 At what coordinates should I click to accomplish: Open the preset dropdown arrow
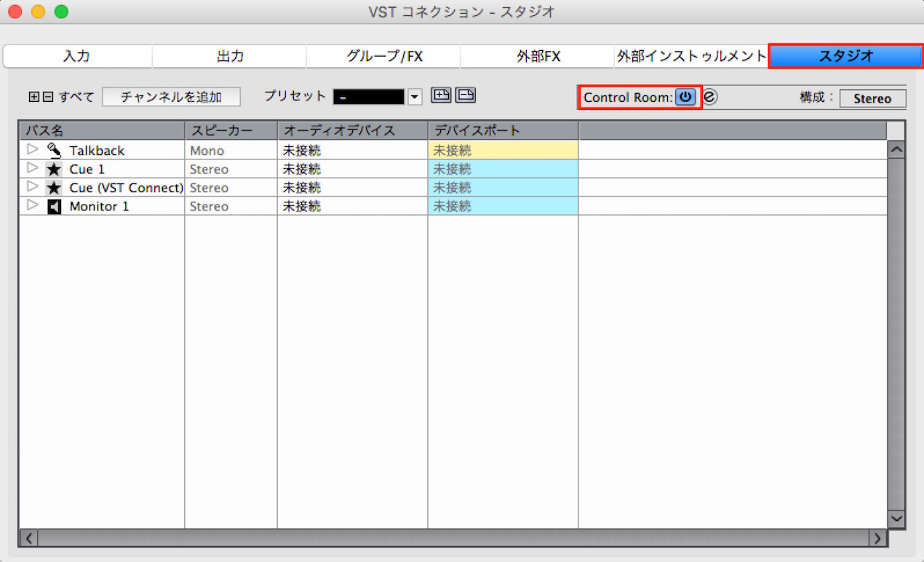coord(415,97)
